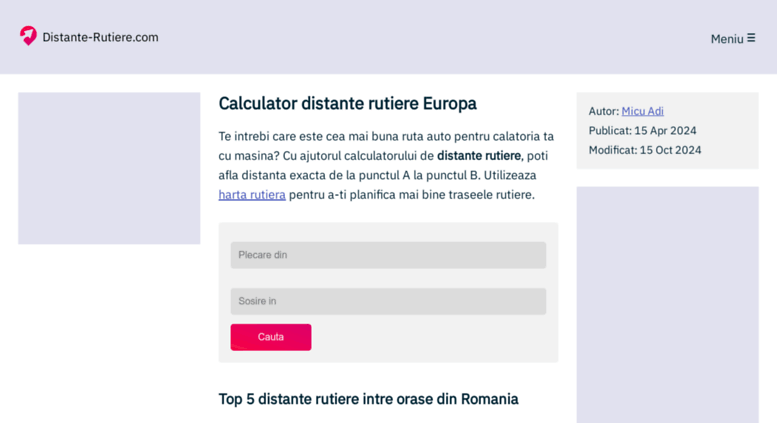The width and height of the screenshot is (777, 423).
Task: Click the hamburger icon beside Meniu
Action: (751, 38)
